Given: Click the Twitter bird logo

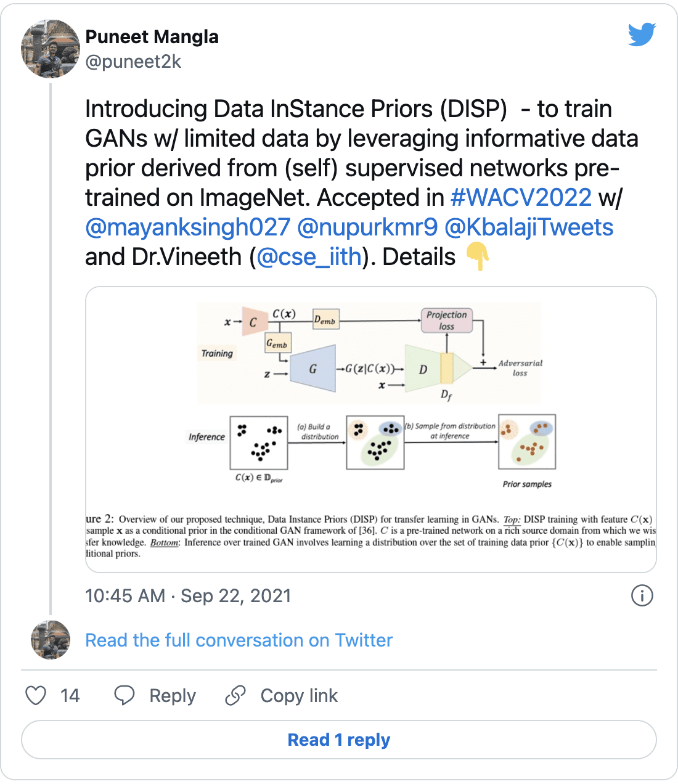Looking at the screenshot, I should tap(642, 35).
